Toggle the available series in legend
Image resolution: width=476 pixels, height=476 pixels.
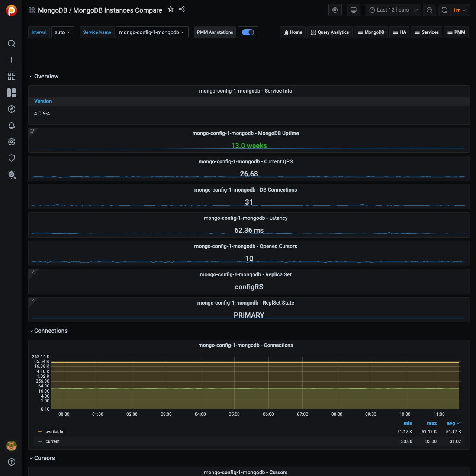54,432
